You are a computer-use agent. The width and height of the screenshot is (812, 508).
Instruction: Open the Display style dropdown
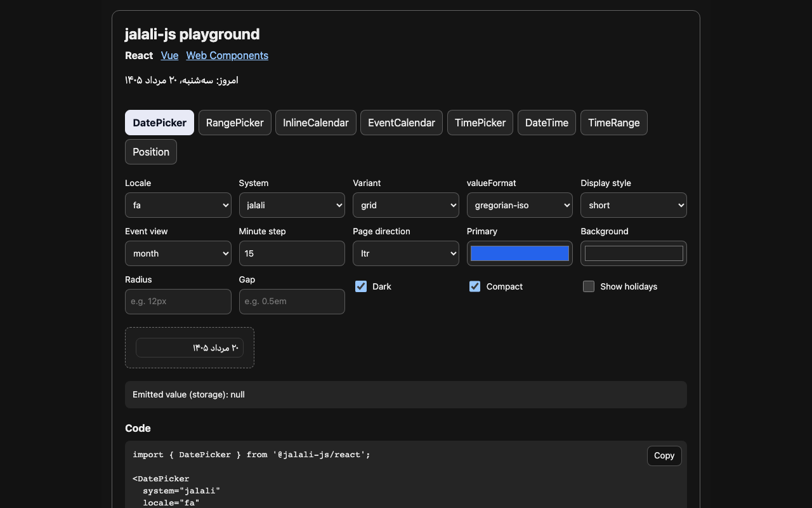click(x=634, y=205)
